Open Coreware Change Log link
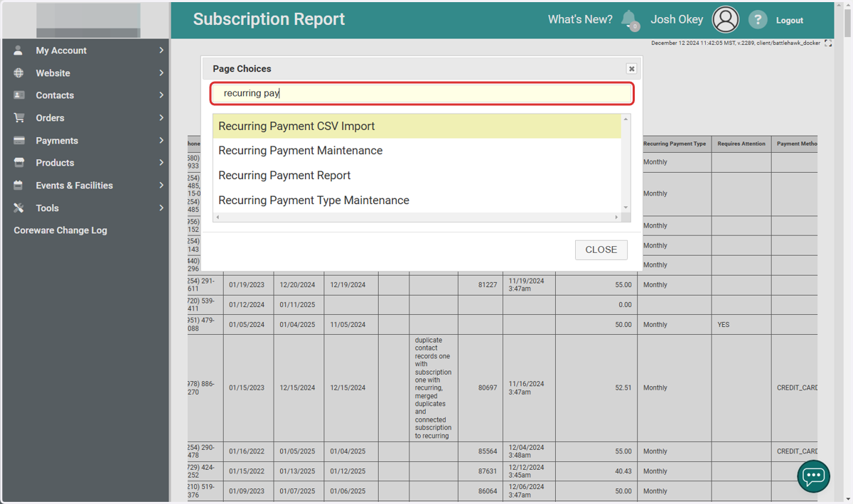 pos(60,230)
